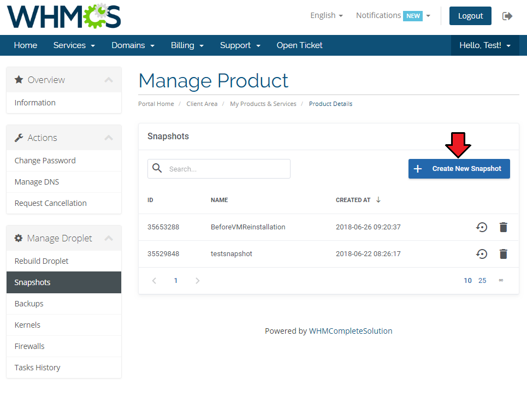Follow the Portal Home breadcrumb

point(156,104)
